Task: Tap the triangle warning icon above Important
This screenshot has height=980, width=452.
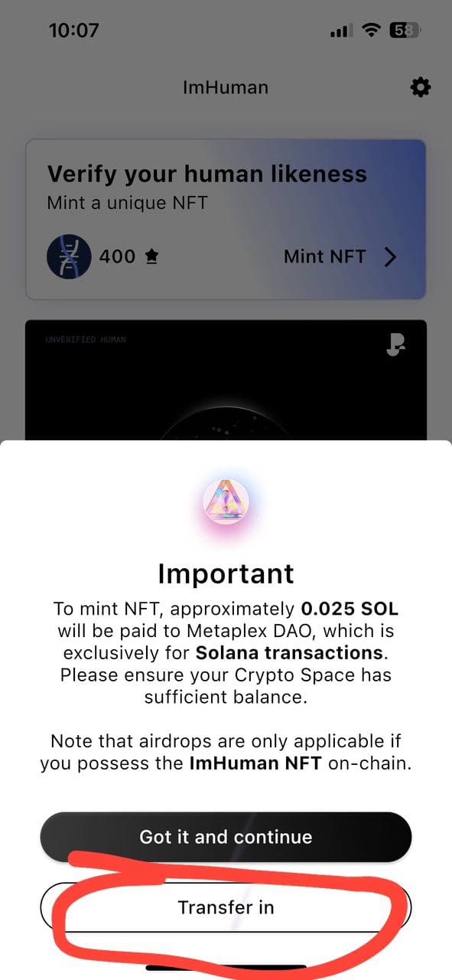Action: point(226,501)
